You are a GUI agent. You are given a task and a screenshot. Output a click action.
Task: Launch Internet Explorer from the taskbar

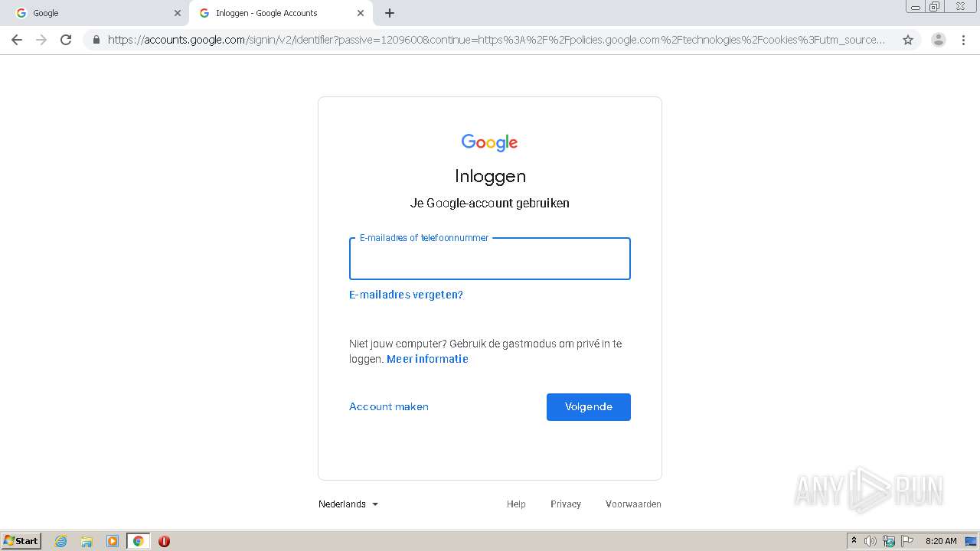[61, 541]
